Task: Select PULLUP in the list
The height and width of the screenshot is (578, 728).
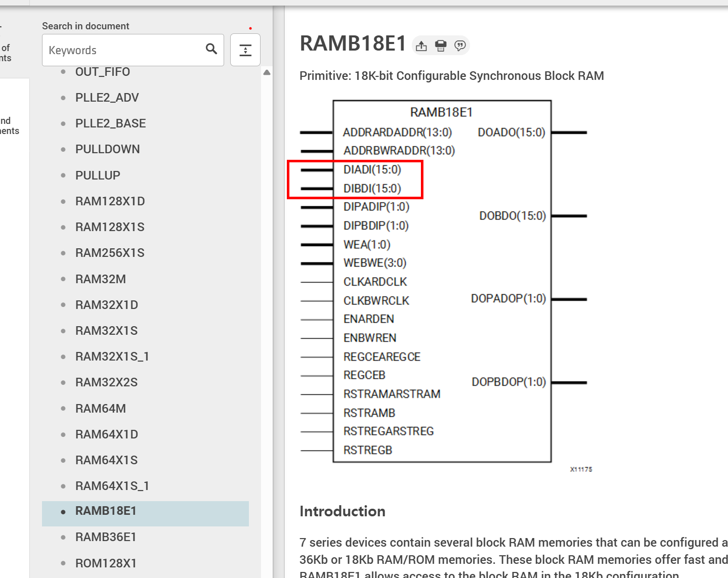Action: pos(98,175)
